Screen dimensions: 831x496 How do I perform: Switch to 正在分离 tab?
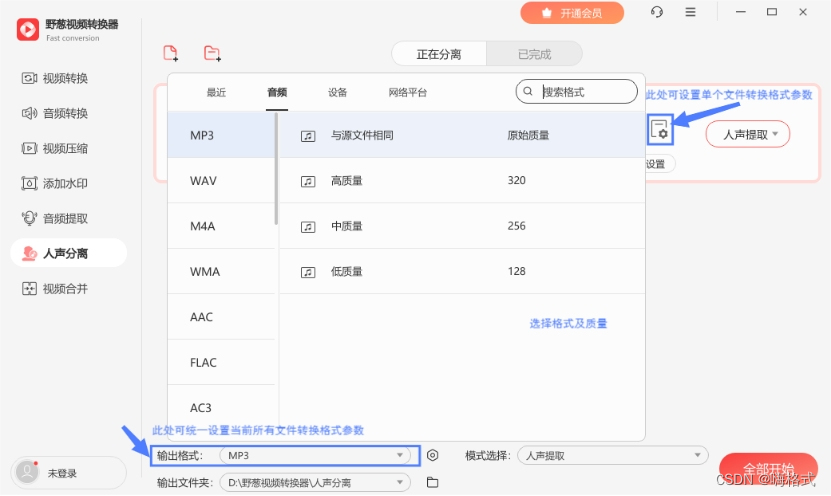(x=439, y=54)
